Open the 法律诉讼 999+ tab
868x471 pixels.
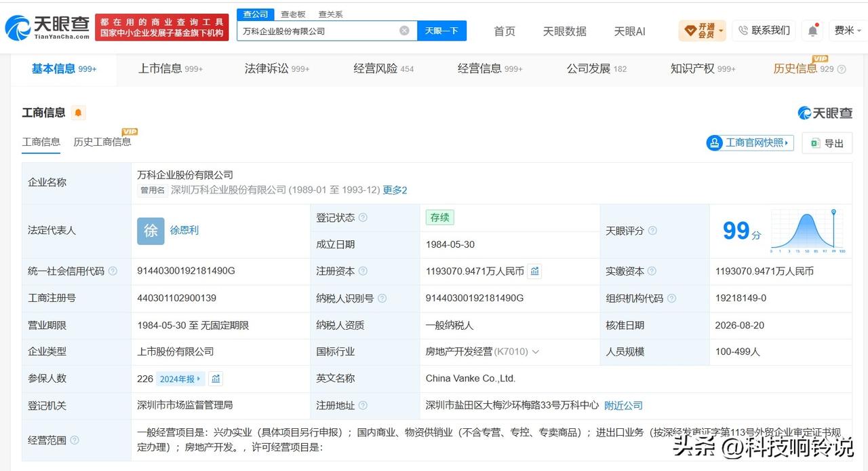pyautogui.click(x=277, y=69)
